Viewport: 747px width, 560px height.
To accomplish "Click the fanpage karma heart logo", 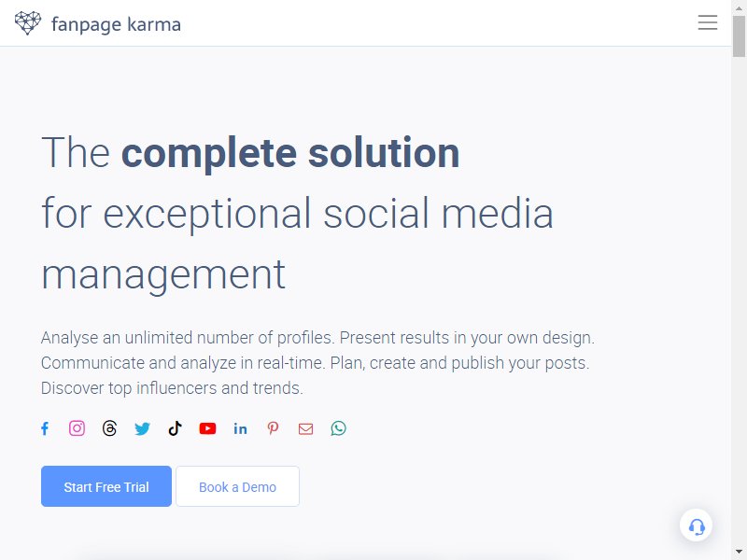I will [28, 22].
